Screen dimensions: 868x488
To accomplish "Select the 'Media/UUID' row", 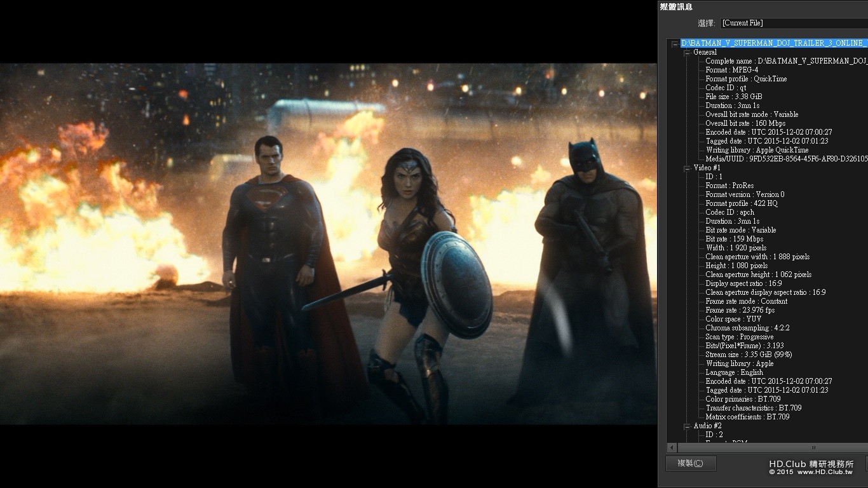I will click(x=787, y=159).
